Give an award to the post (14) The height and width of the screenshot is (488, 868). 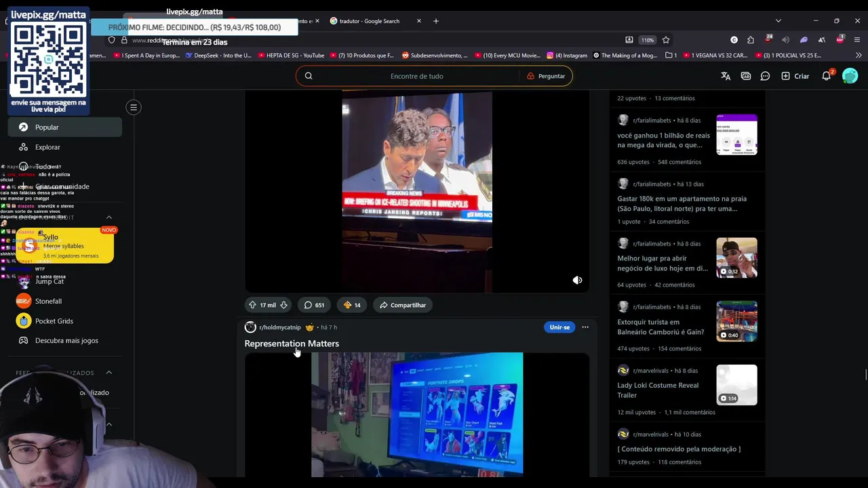click(x=352, y=305)
